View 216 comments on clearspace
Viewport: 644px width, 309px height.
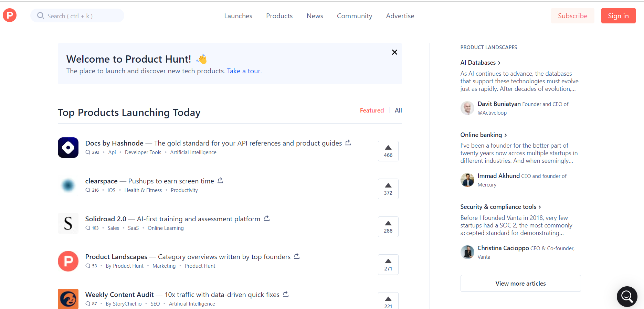click(x=92, y=190)
